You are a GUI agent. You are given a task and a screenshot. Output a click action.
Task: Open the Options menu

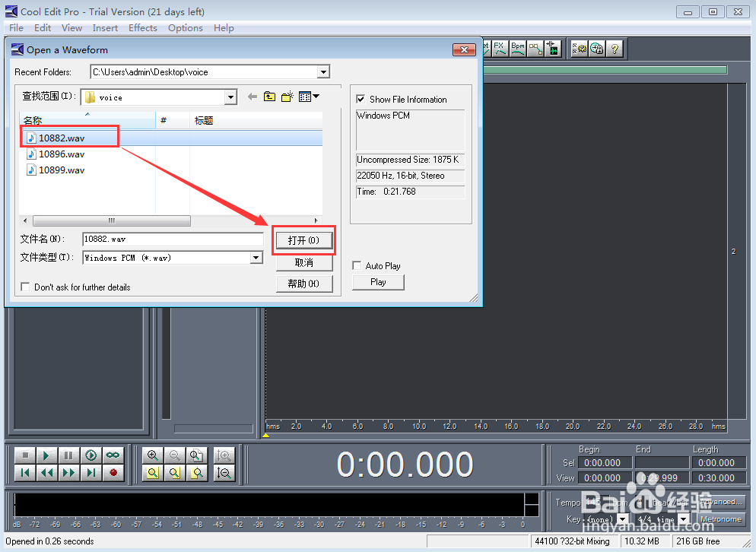(185, 28)
